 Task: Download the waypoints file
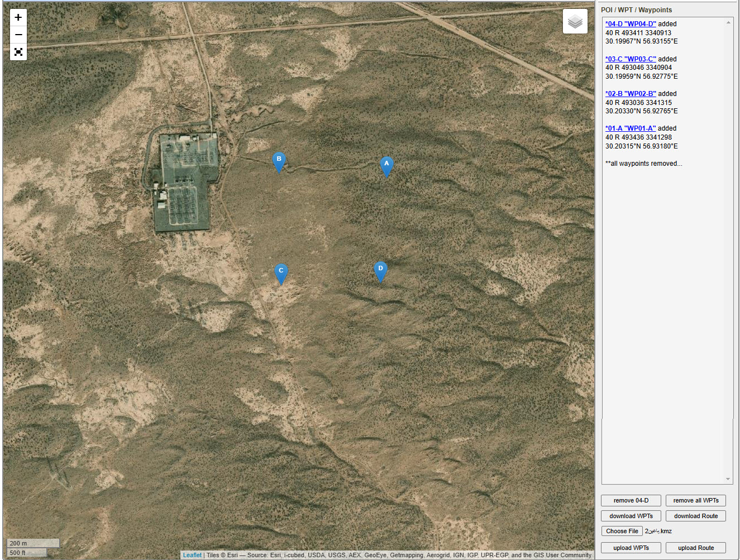631,516
